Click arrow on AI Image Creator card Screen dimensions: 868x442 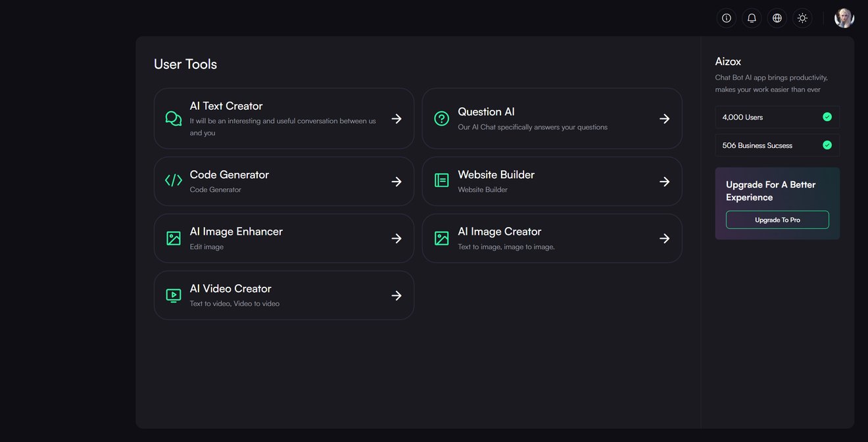[x=665, y=238]
